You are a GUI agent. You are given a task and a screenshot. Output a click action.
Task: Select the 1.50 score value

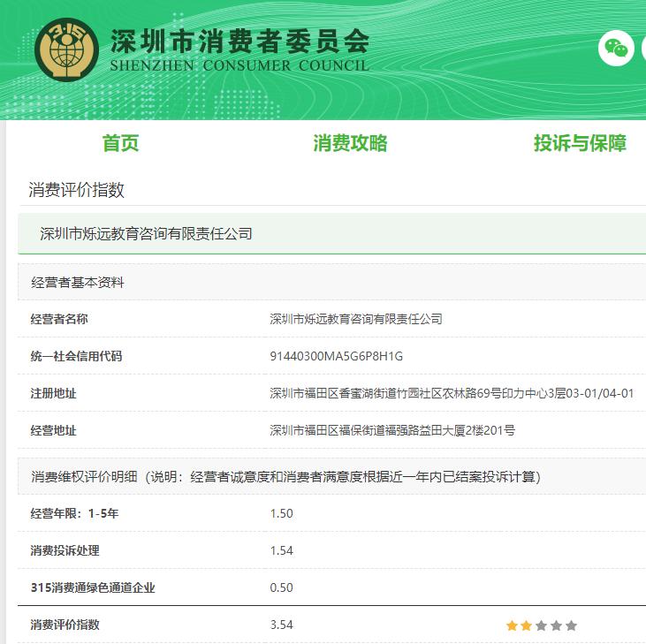[281, 513]
